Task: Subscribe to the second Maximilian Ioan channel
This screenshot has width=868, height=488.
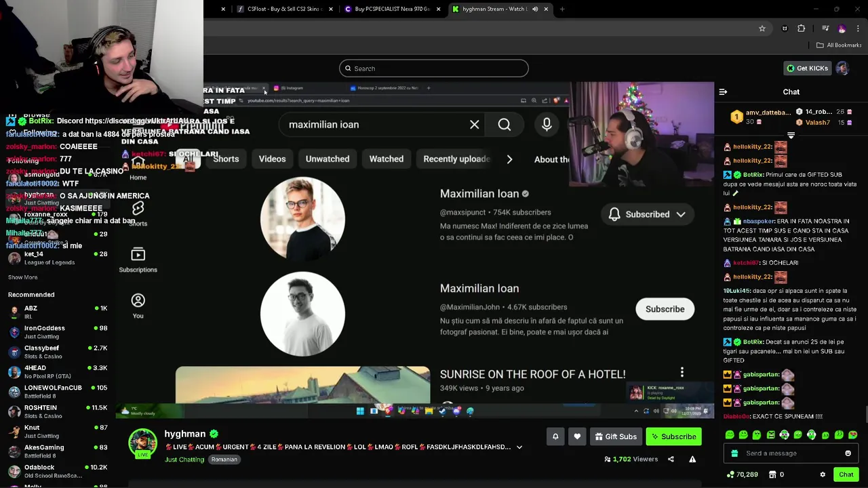Action: coord(665,309)
